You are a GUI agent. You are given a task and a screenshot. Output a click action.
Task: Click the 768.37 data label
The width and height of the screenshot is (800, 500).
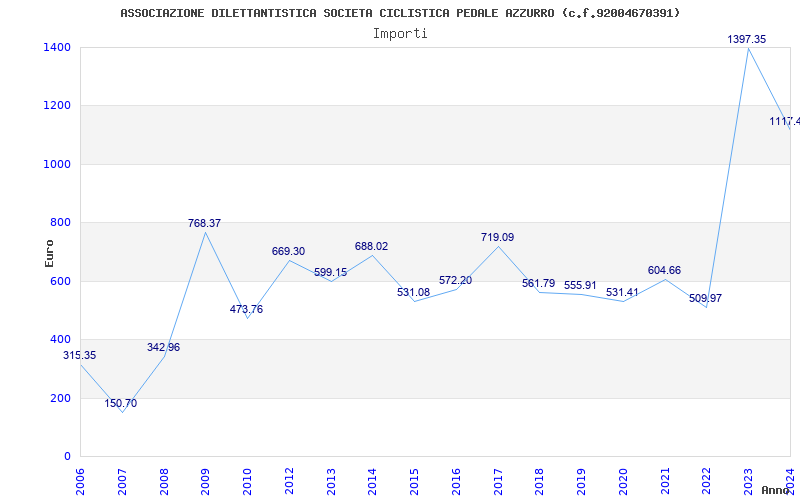tap(204, 223)
